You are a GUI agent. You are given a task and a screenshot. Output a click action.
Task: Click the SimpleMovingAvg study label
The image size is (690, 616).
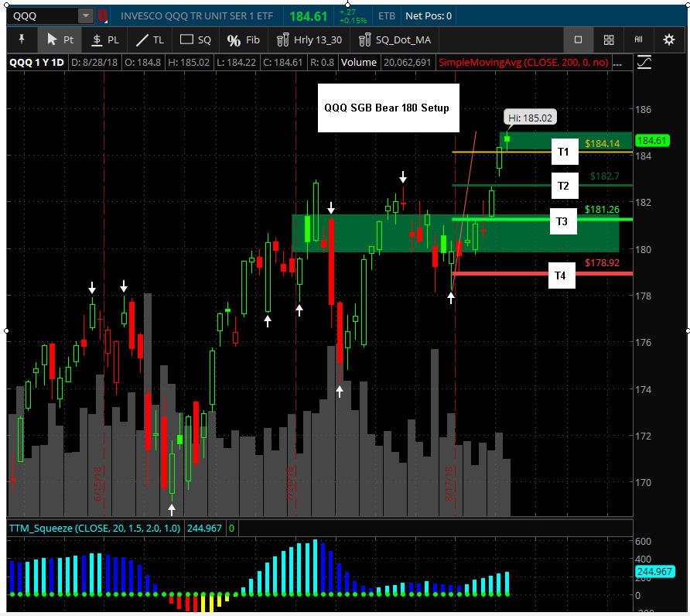524,63
